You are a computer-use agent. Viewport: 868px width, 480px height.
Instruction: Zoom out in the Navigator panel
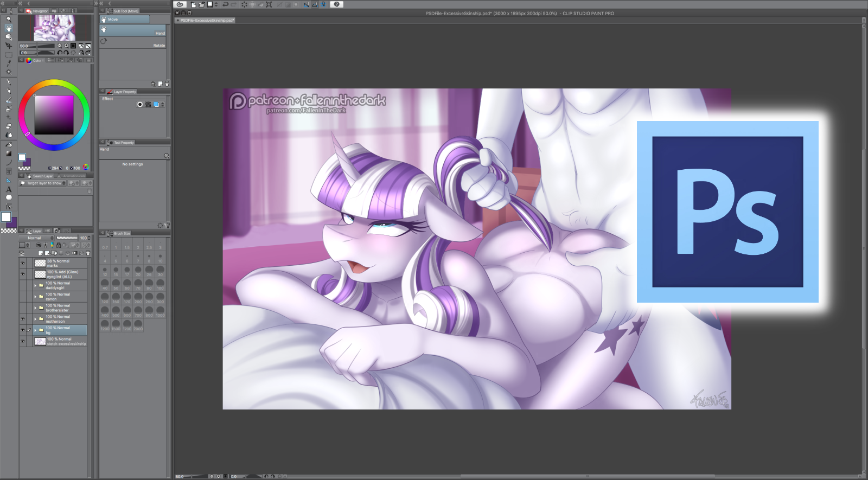pos(59,46)
